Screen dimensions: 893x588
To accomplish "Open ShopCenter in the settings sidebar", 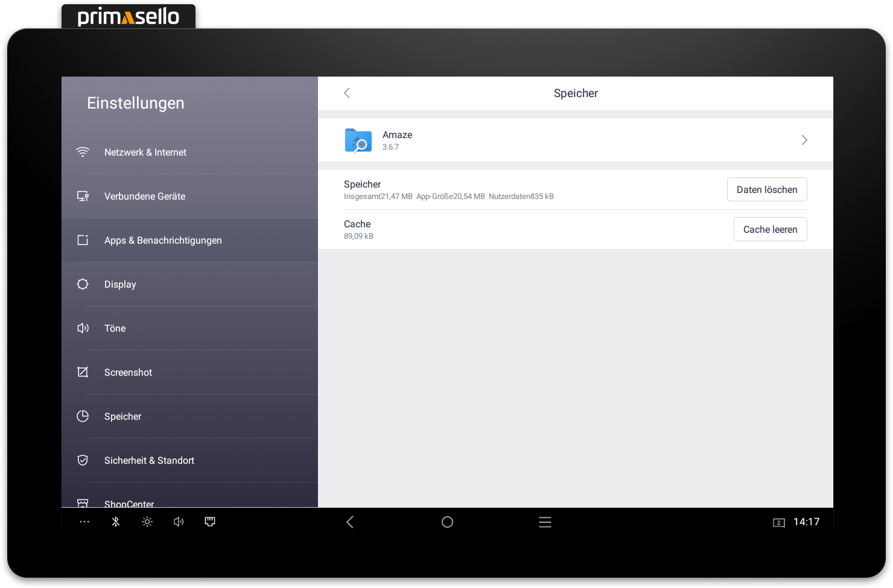I will (x=129, y=502).
